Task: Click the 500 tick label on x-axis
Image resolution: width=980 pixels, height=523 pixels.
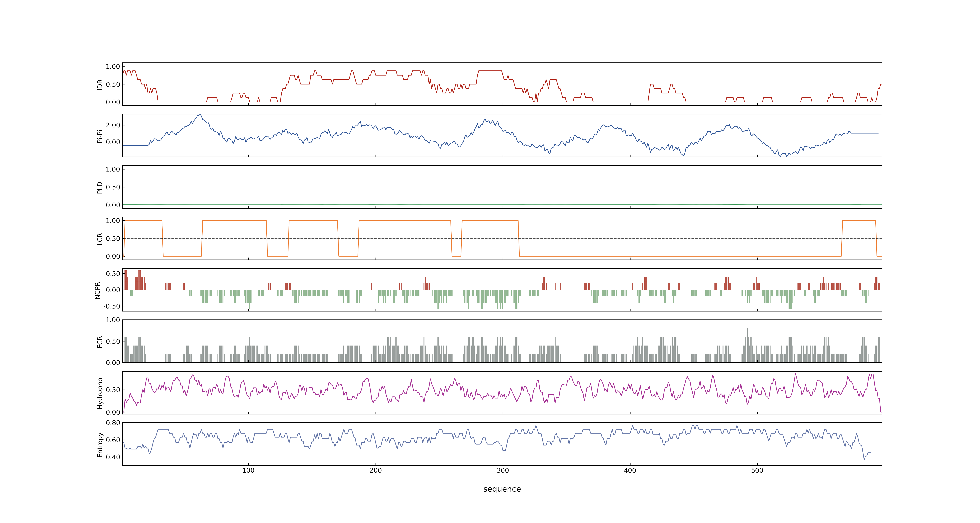Action: point(757,470)
